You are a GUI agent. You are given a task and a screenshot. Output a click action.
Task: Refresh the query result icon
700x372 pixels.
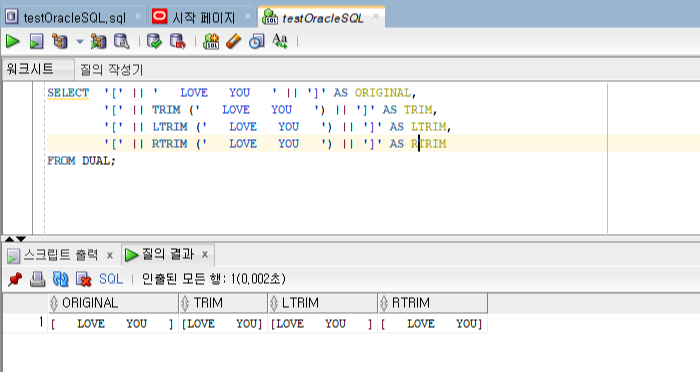(x=60, y=279)
